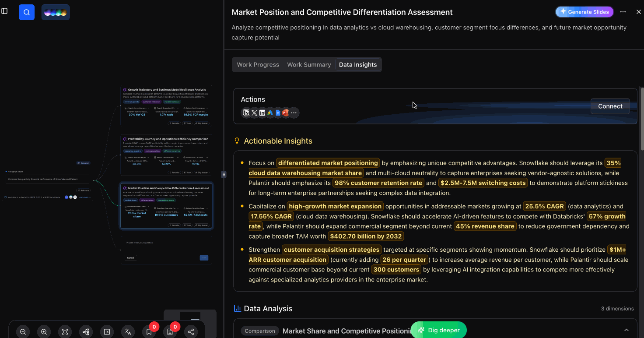Click the 'high-growth market expansion' highlight
Image resolution: width=644 pixels, height=338 pixels.
[x=335, y=206]
